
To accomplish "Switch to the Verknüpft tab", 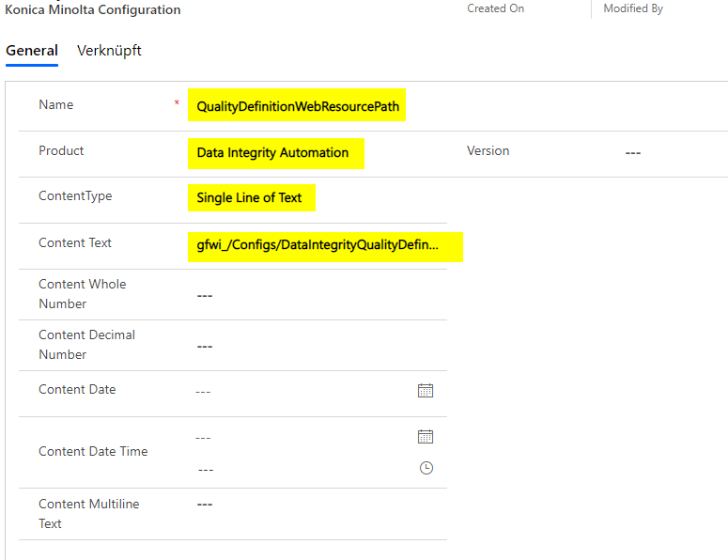I will pos(109,50).
